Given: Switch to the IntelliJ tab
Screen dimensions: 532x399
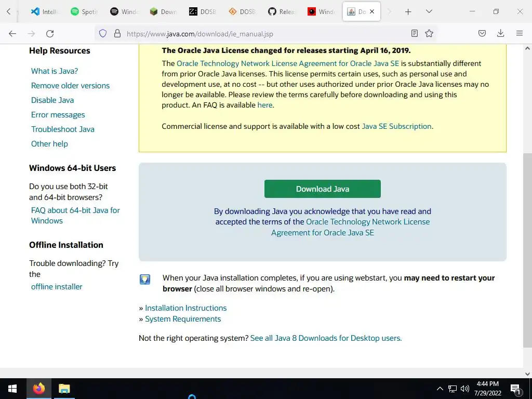Looking at the screenshot, I should (x=44, y=11).
